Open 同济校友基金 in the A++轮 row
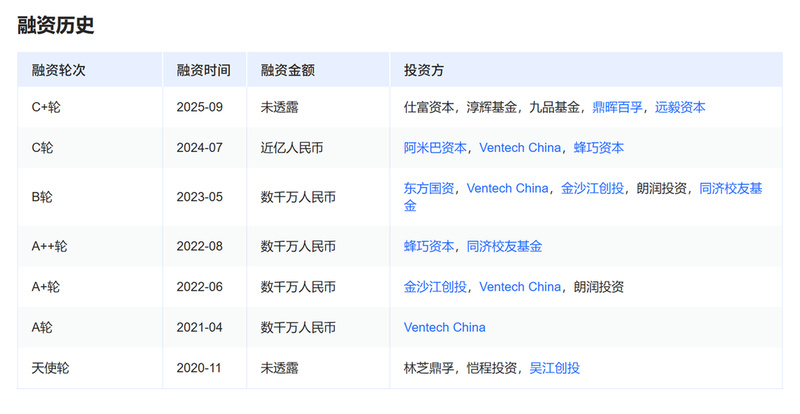Viewport: 800px width, 414px height. point(504,246)
